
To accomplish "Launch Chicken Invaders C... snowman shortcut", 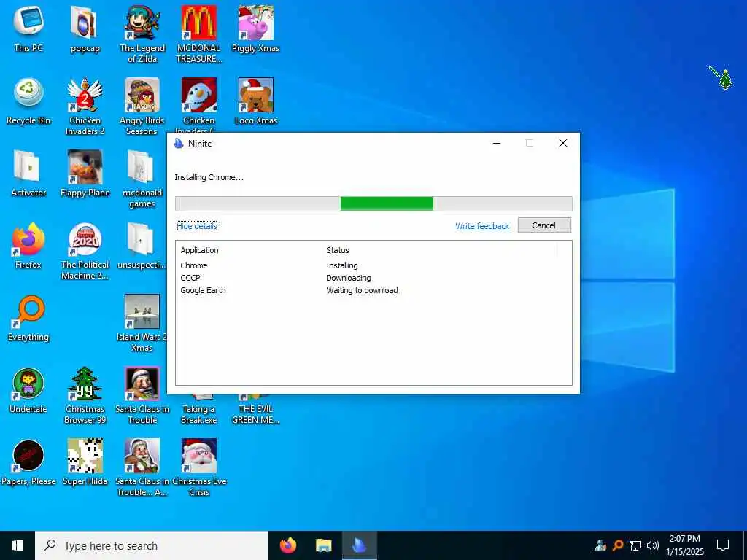I will click(199, 105).
